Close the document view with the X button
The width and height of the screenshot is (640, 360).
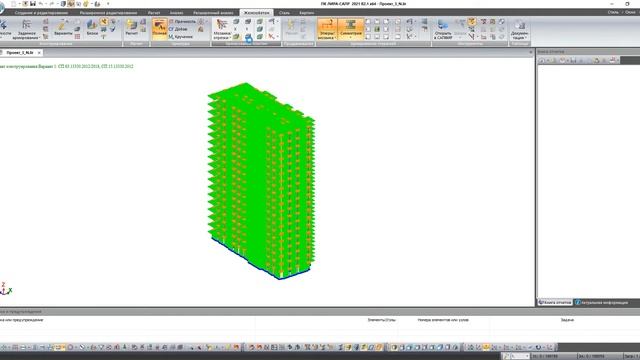tap(531, 52)
